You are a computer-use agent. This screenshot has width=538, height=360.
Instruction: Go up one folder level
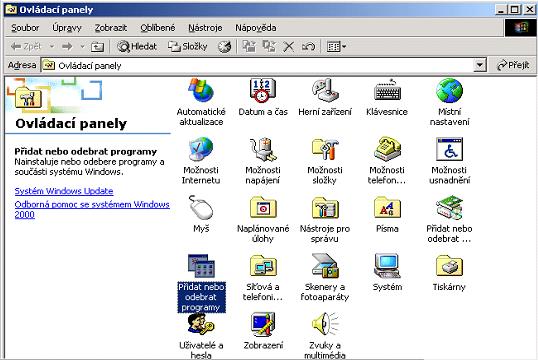coord(97,46)
